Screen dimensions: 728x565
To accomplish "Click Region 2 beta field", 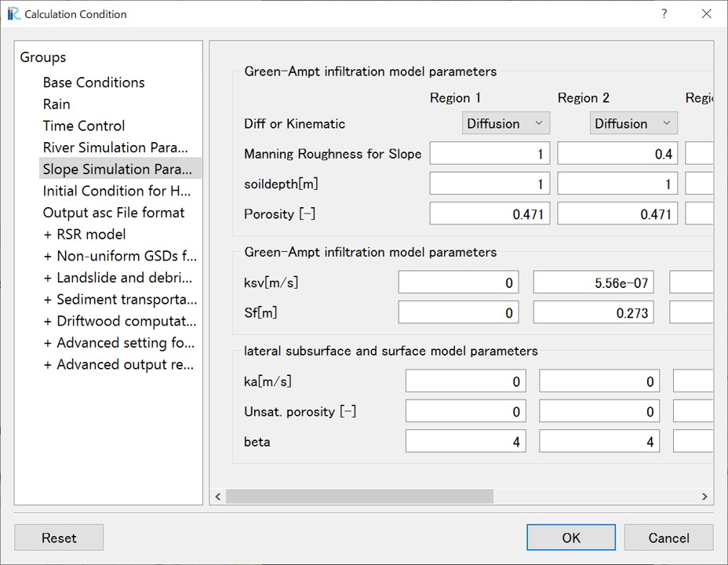I will 599,442.
